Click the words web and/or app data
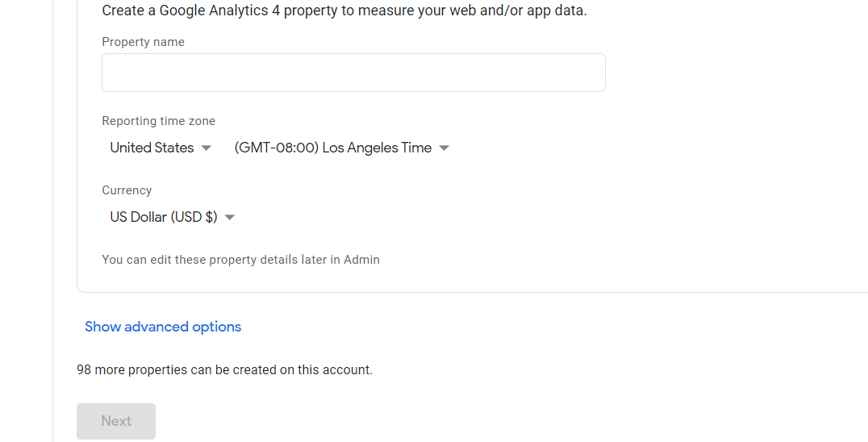The image size is (868, 442). click(518, 10)
